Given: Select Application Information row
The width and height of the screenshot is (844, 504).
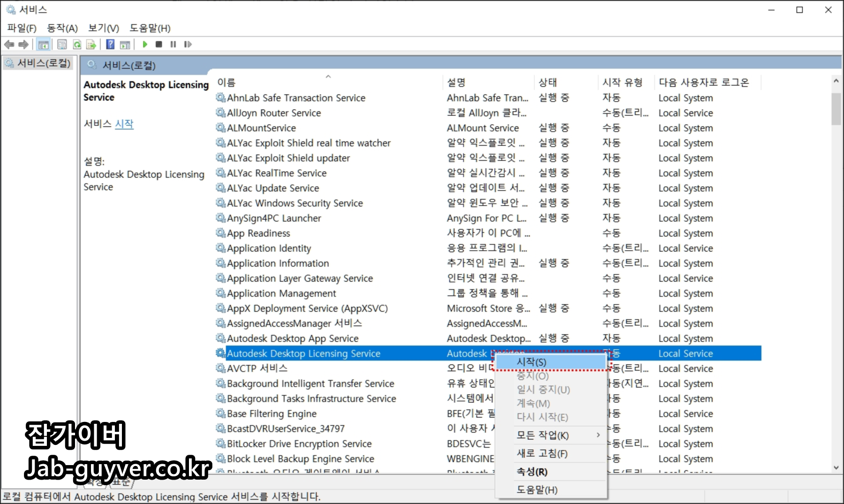Looking at the screenshot, I should click(488, 263).
